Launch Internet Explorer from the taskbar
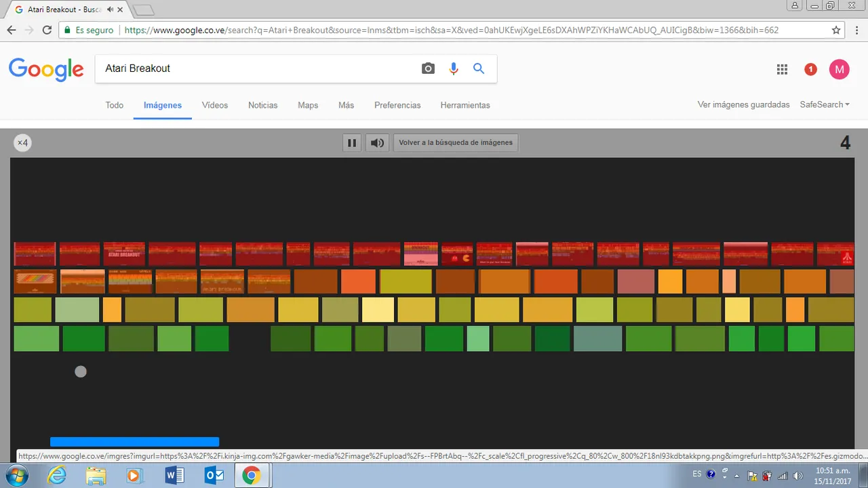This screenshot has width=868, height=488. coord(57,476)
